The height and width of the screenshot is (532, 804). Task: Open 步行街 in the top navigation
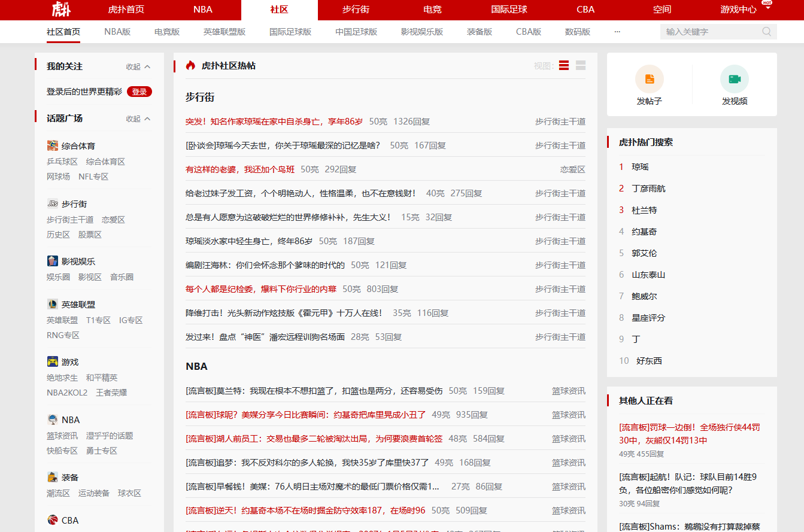(x=356, y=10)
